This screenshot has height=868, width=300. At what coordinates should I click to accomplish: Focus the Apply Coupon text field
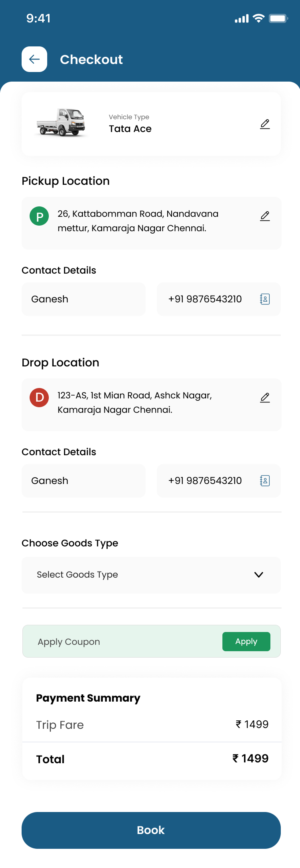coord(120,642)
